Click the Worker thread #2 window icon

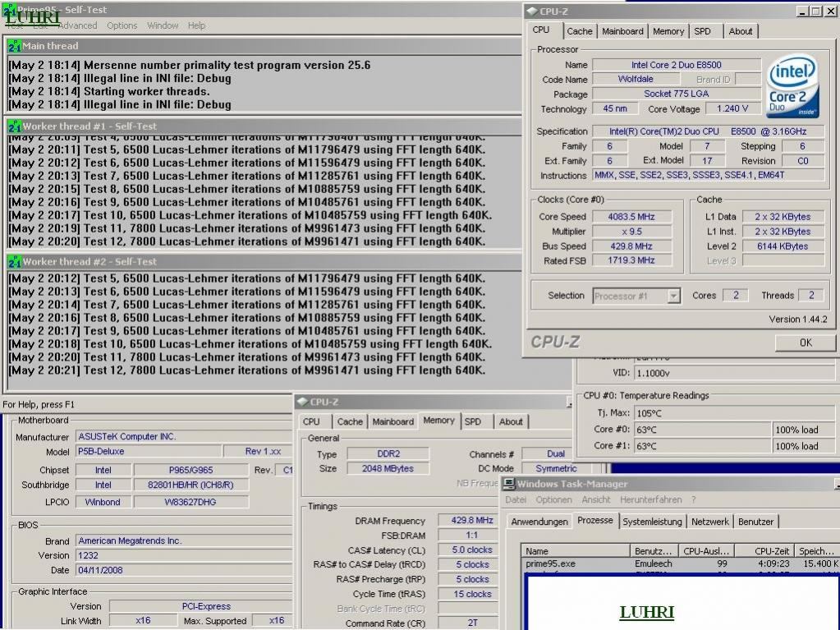coord(14,262)
